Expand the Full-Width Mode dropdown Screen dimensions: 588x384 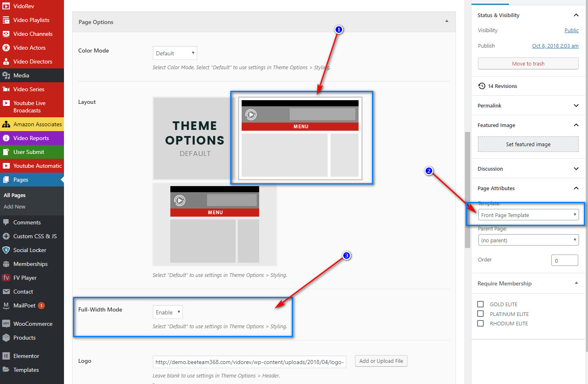pyautogui.click(x=167, y=312)
